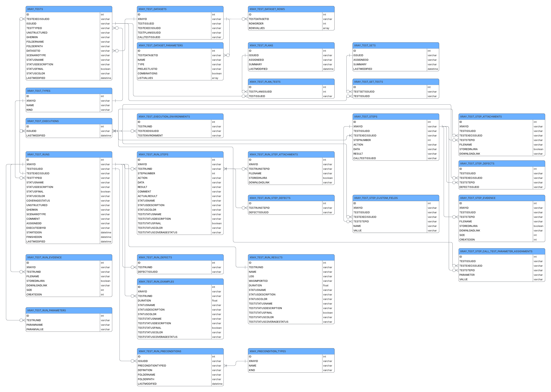Select the XRAY_TEST_DATASETS table header

(180, 9)
